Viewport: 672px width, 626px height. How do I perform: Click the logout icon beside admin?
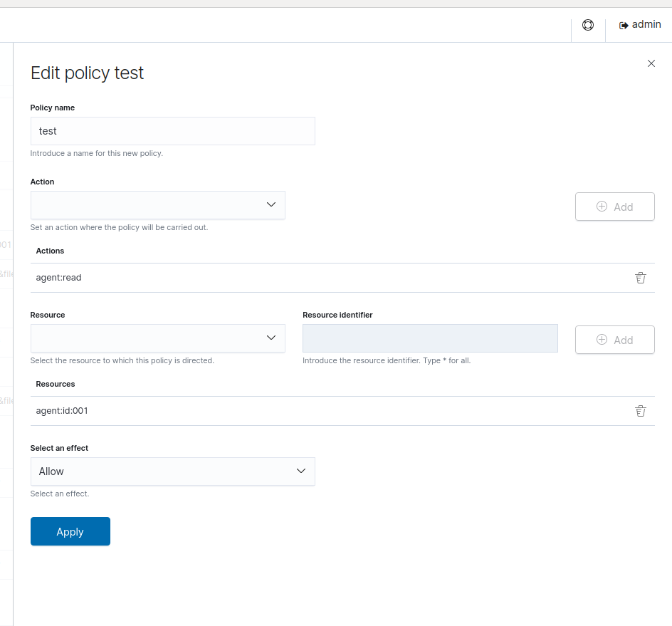pos(624,25)
